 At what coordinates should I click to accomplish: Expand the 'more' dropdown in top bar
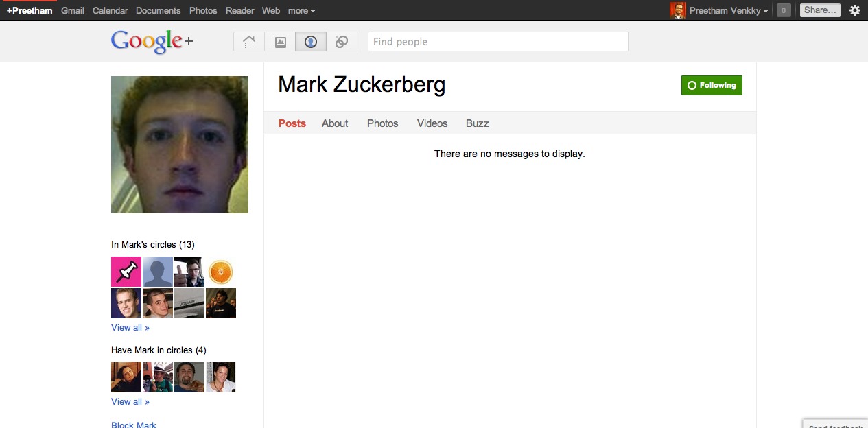click(x=302, y=10)
